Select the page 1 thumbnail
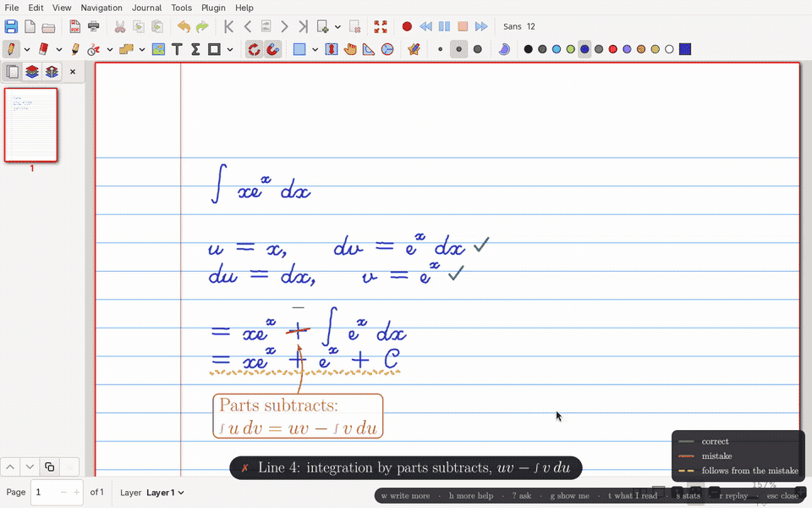812x508 pixels. (x=31, y=125)
